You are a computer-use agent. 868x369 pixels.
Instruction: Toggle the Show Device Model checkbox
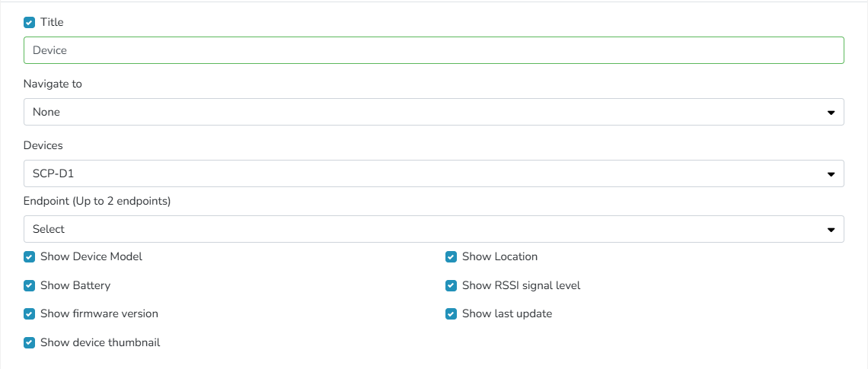tap(29, 257)
